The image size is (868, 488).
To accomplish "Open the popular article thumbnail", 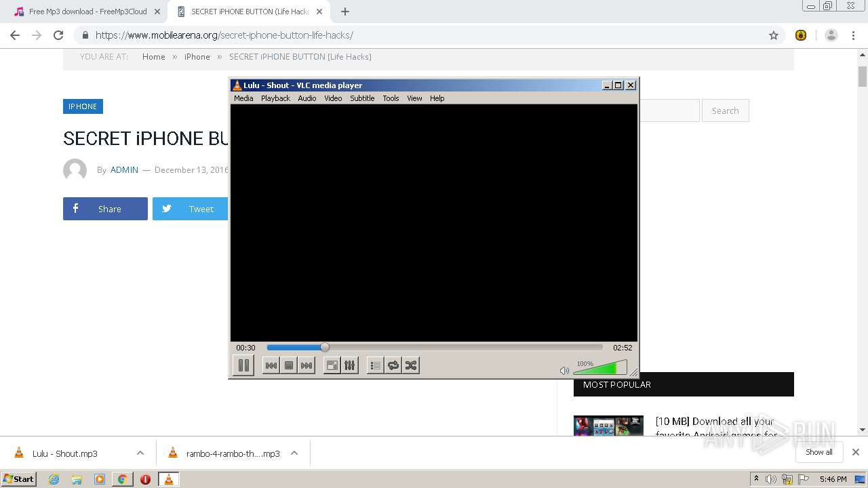I will pos(608,426).
